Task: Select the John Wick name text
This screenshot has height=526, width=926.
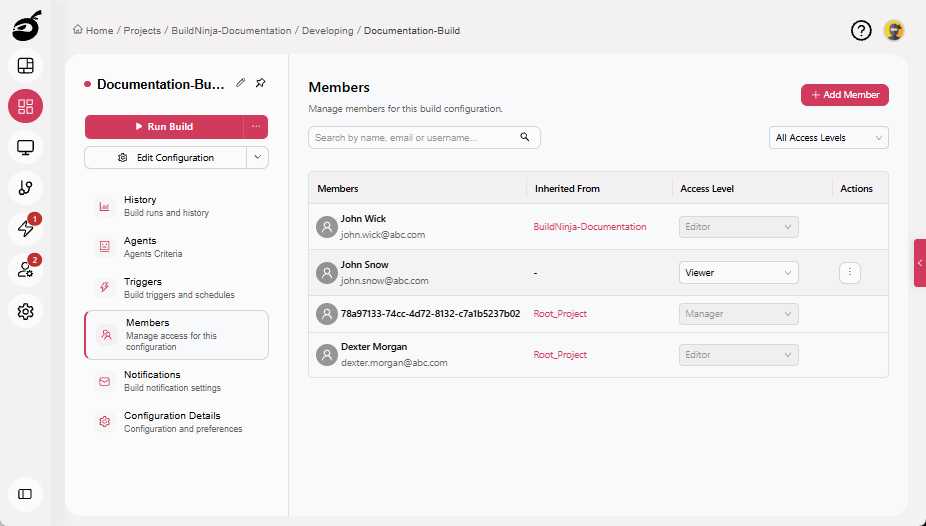Action: [363, 218]
